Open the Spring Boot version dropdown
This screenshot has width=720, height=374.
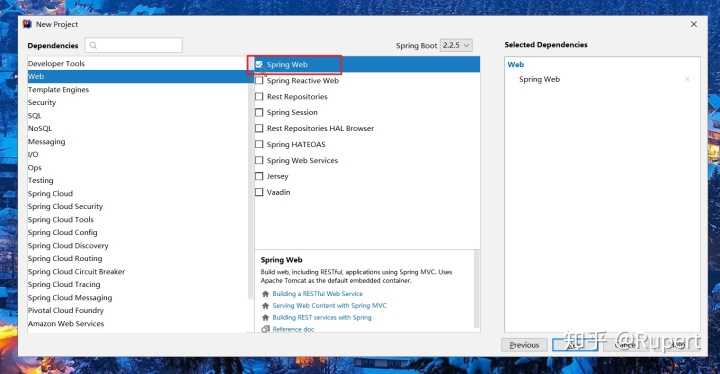coord(456,45)
